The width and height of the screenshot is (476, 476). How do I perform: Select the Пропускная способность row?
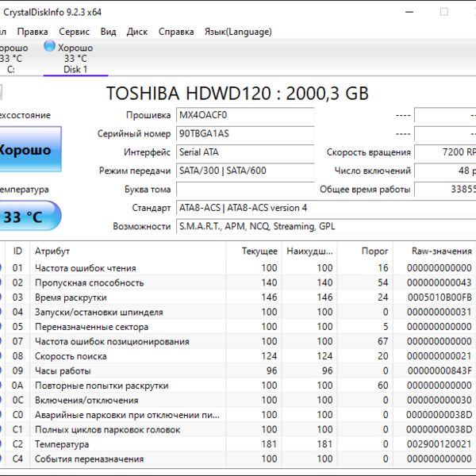tap(238, 283)
